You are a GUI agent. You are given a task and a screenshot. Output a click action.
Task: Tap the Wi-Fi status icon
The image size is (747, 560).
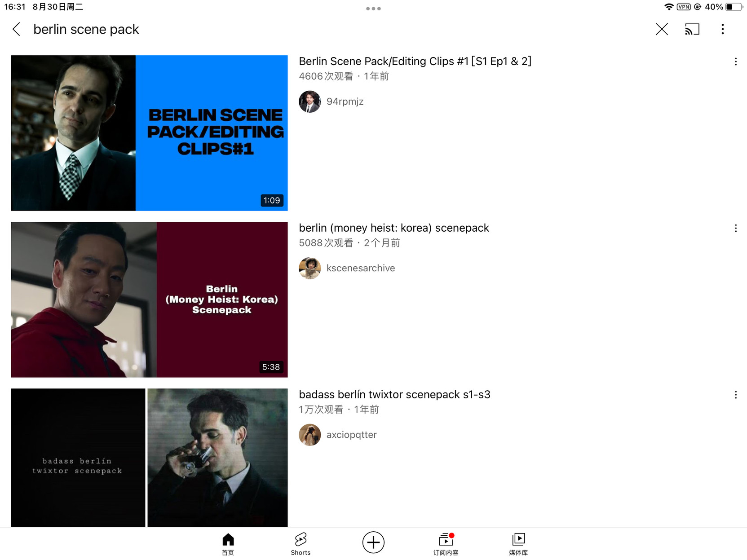[x=669, y=7]
